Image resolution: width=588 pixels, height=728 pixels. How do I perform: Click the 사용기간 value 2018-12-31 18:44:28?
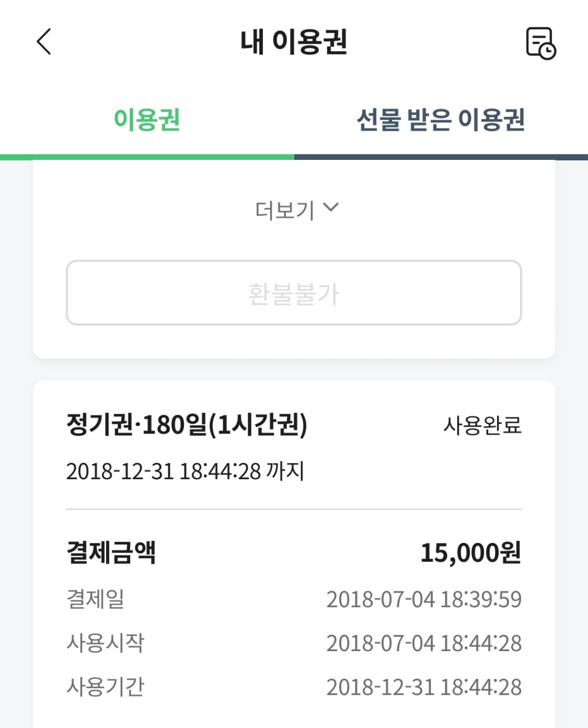click(x=424, y=687)
